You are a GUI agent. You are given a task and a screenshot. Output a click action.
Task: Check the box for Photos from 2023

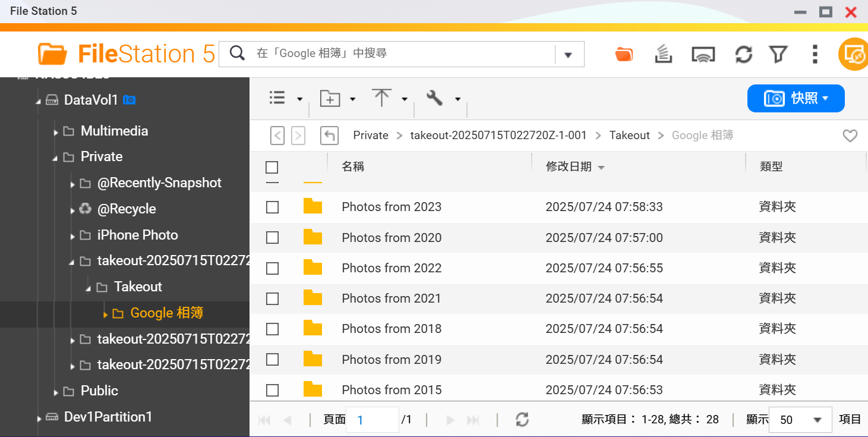coord(272,207)
